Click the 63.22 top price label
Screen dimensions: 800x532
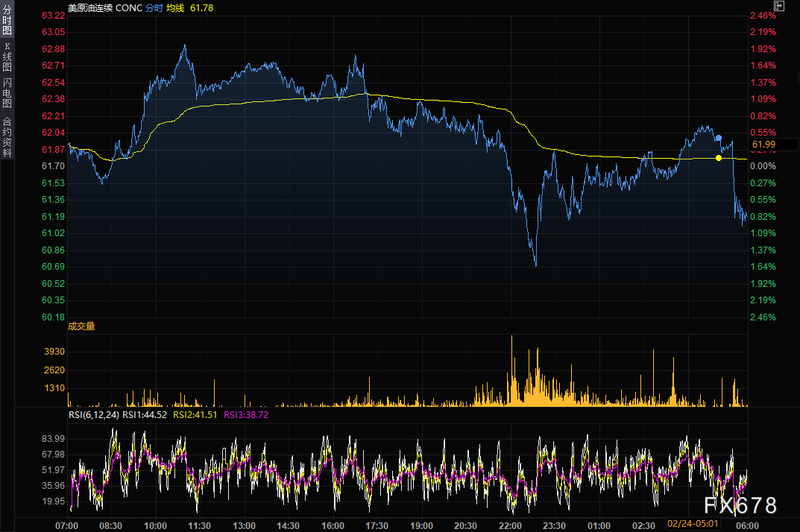coord(54,16)
